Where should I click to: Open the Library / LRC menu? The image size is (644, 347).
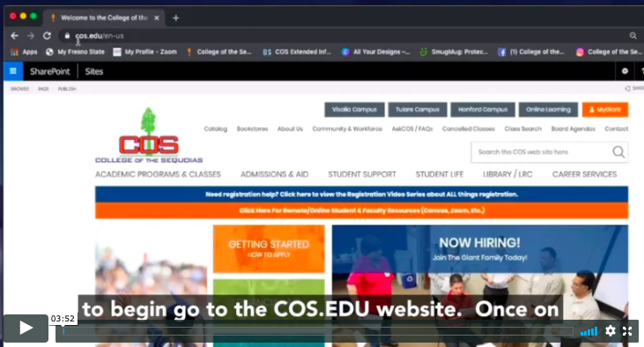507,174
